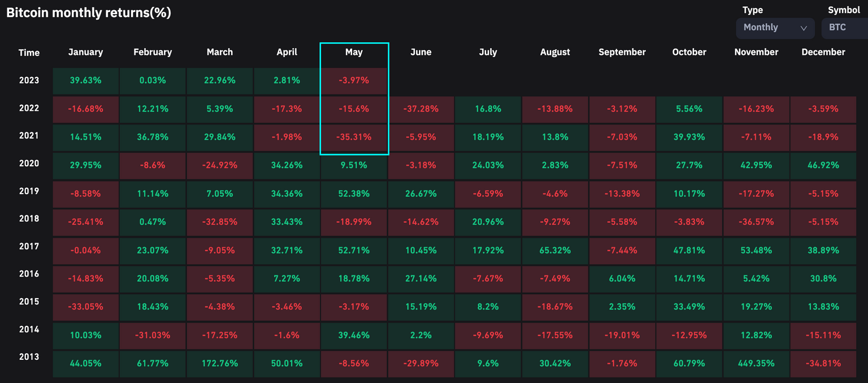Click the -3.97% cell for May 2023

click(354, 81)
